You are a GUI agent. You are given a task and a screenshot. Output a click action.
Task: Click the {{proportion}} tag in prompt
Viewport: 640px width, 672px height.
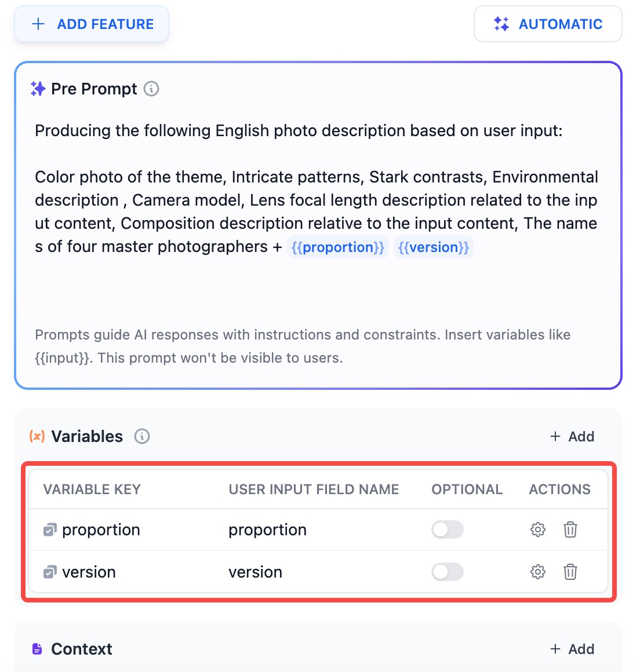click(338, 247)
